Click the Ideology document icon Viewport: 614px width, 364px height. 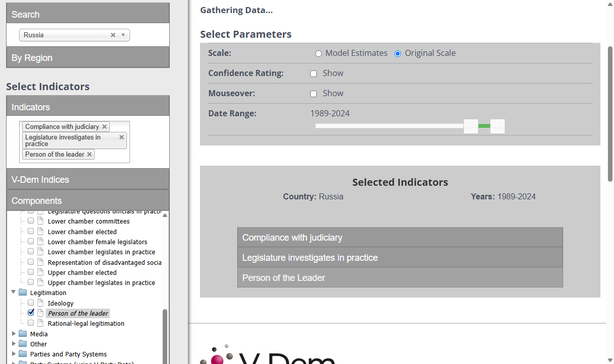[x=40, y=303]
